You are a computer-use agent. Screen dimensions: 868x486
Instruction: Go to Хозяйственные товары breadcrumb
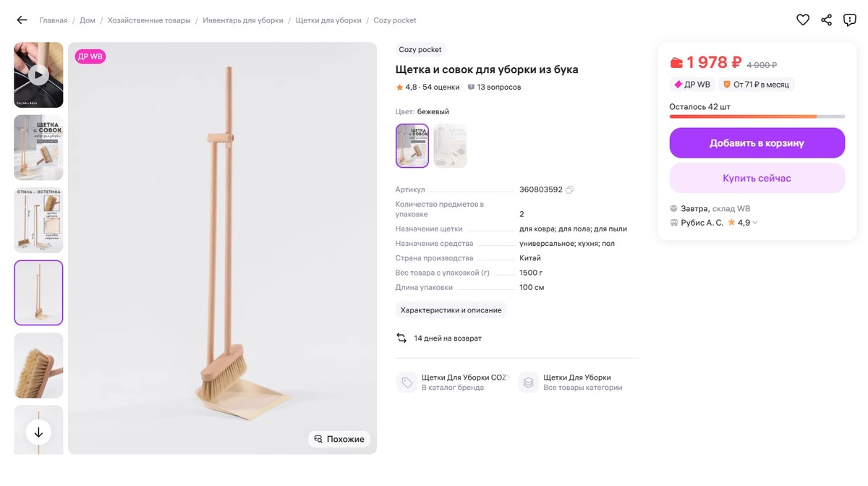point(149,20)
